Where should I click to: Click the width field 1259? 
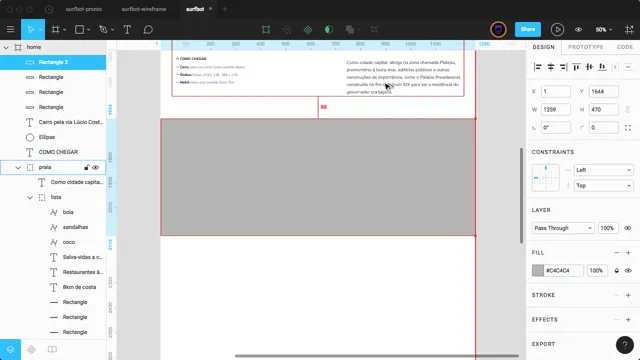pos(556,109)
